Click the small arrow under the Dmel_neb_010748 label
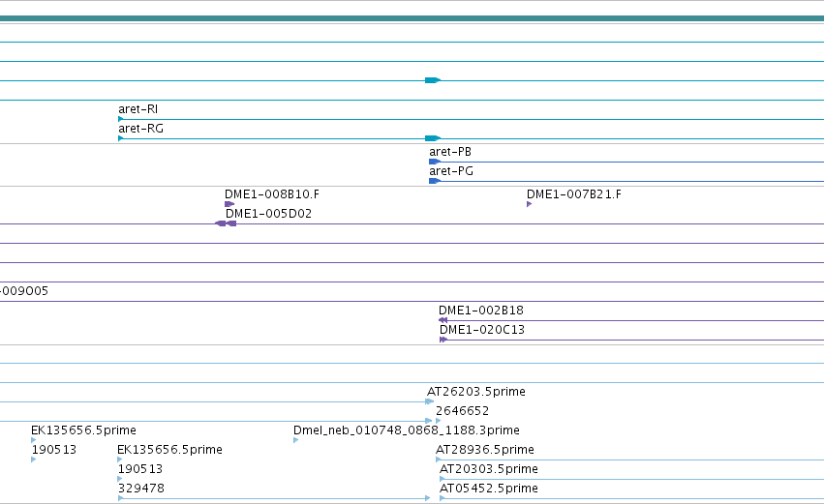 point(296,440)
